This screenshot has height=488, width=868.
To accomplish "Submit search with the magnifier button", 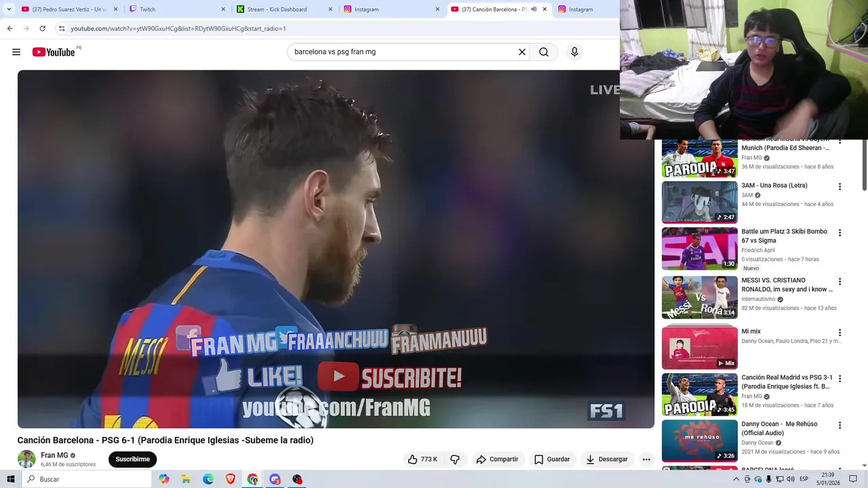I will point(544,52).
